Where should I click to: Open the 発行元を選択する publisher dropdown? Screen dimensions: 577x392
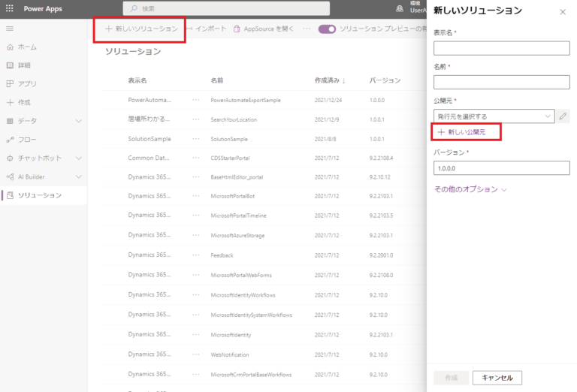tap(494, 116)
